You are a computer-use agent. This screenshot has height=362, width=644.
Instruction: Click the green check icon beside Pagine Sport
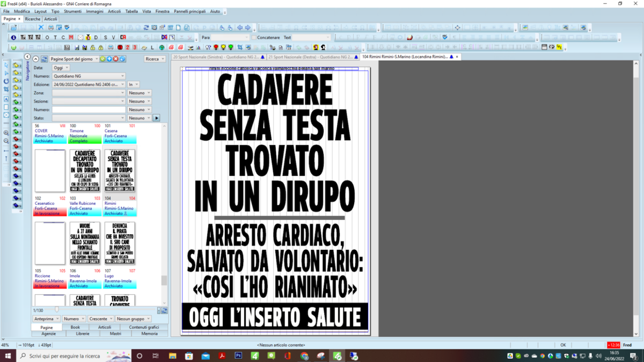(x=103, y=59)
